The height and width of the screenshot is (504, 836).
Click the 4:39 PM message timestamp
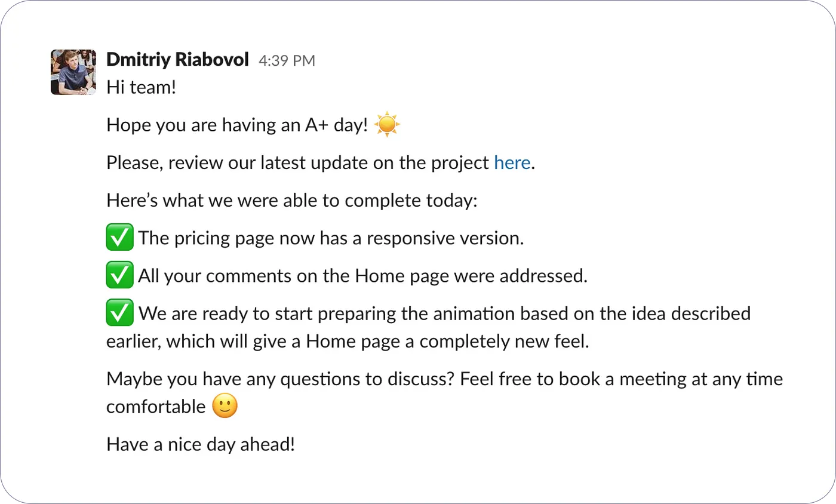coord(287,60)
